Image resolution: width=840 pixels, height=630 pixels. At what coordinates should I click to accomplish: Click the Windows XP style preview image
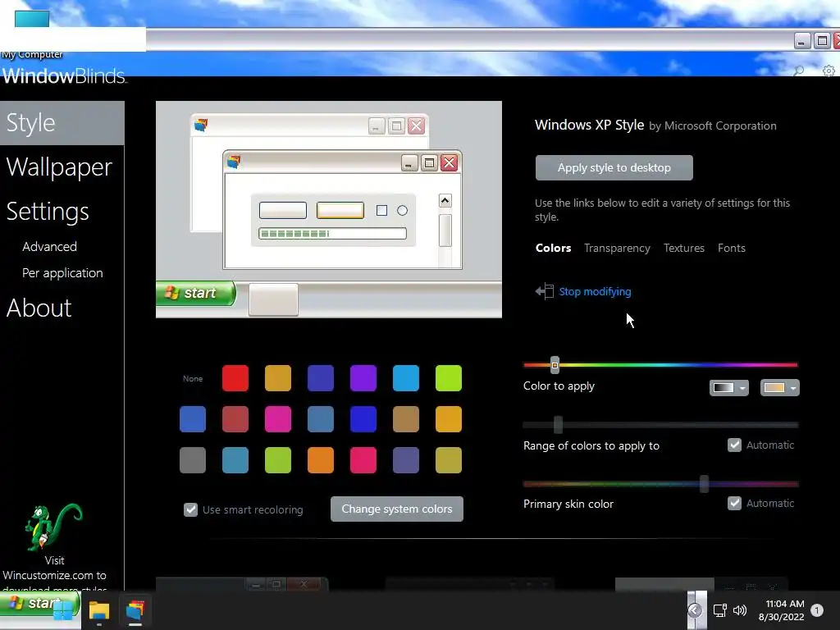click(329, 209)
